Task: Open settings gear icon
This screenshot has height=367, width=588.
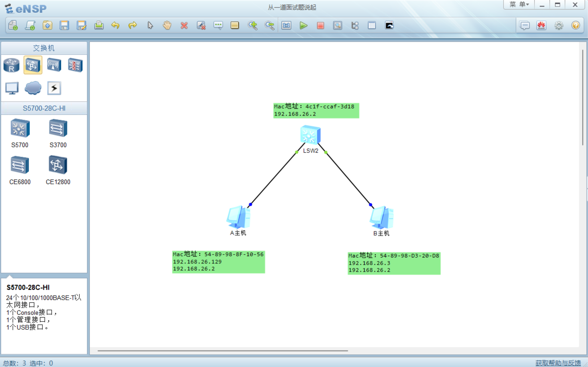Action: (559, 25)
